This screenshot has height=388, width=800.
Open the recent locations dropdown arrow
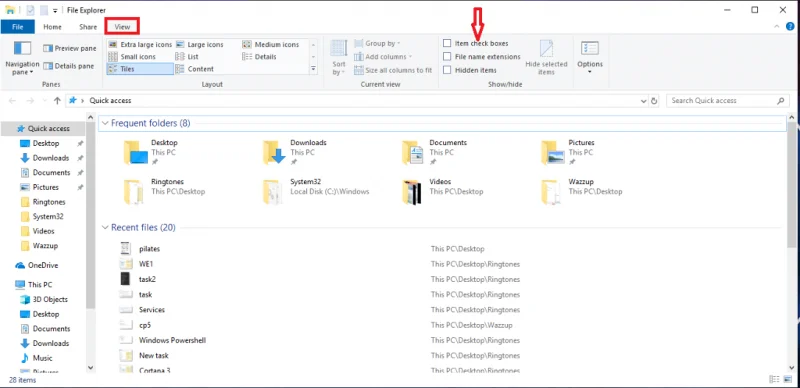click(x=44, y=101)
